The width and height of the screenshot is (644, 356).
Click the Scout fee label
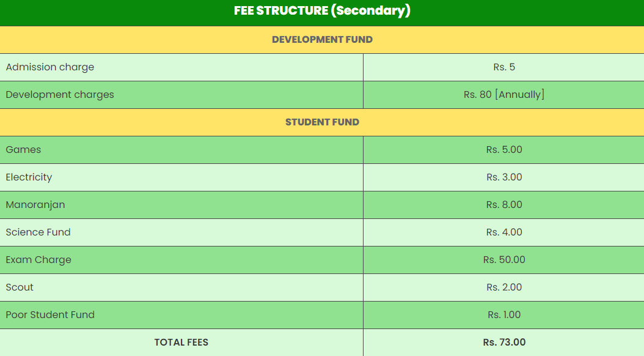(20, 287)
